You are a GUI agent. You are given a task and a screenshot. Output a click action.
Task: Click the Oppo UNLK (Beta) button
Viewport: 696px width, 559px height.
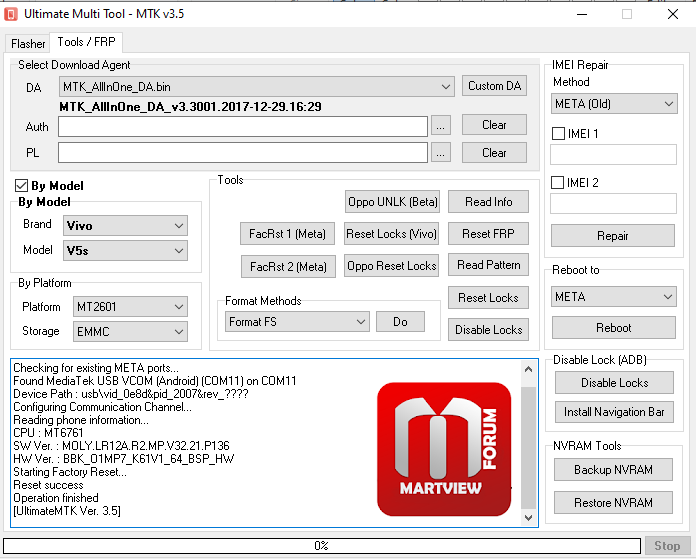click(x=392, y=202)
